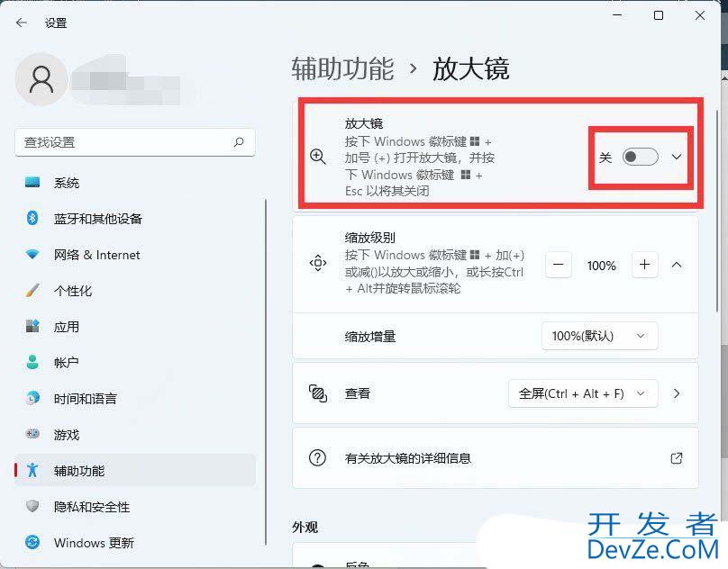Click the 放大镜 page title

tap(471, 68)
